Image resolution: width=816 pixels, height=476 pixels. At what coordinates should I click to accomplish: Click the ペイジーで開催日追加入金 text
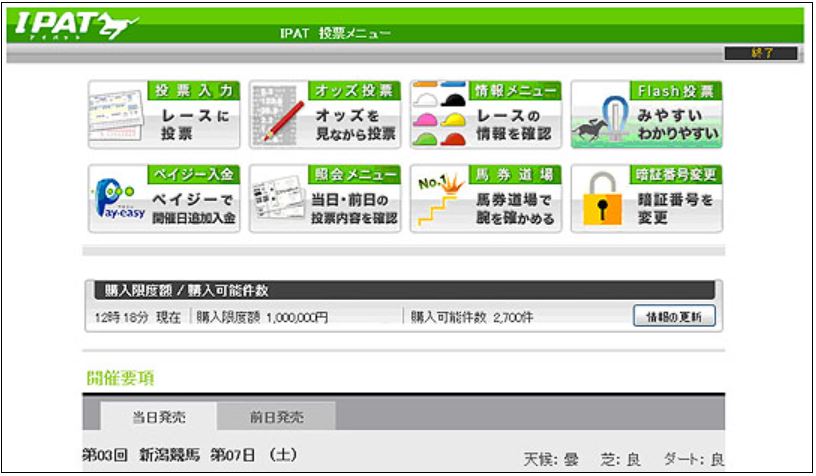[194, 208]
